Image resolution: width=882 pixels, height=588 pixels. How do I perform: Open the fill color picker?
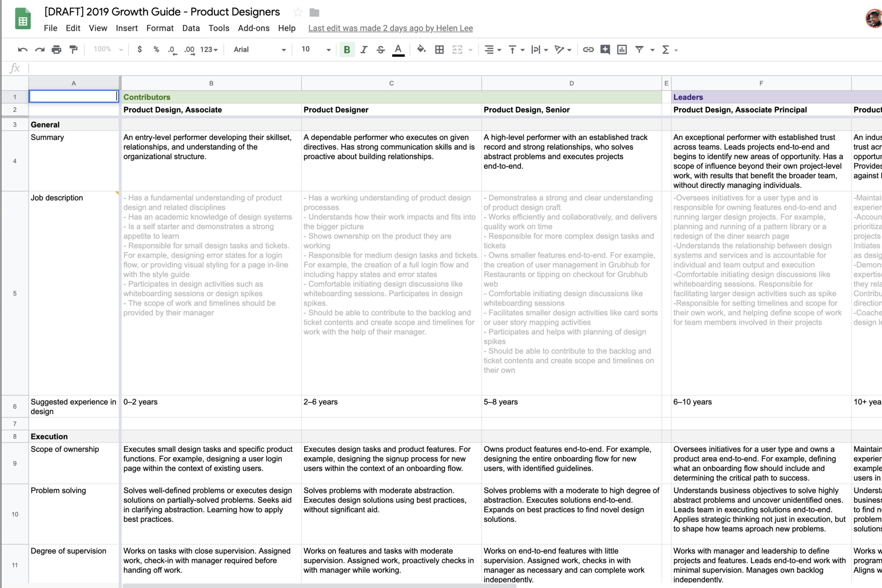click(421, 50)
